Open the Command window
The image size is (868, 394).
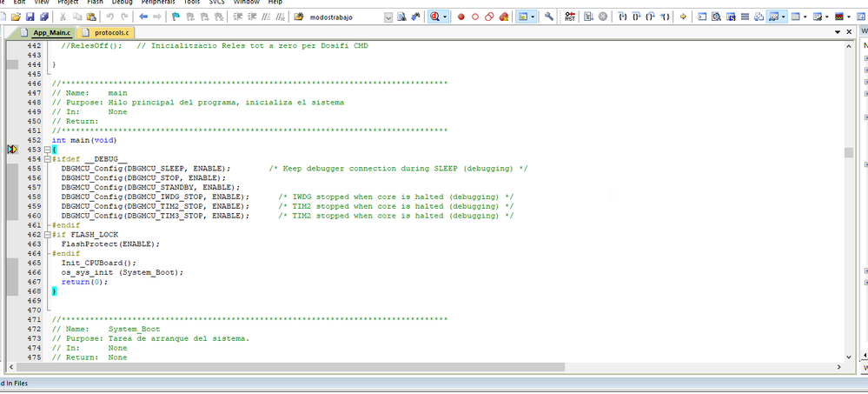click(x=701, y=17)
